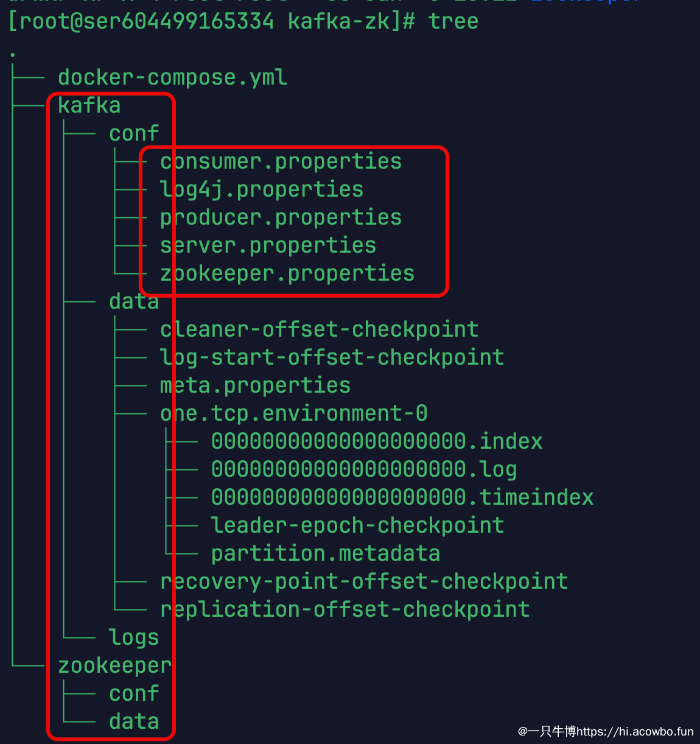Click the log4j.properties file name
700x744 pixels.
262,189
